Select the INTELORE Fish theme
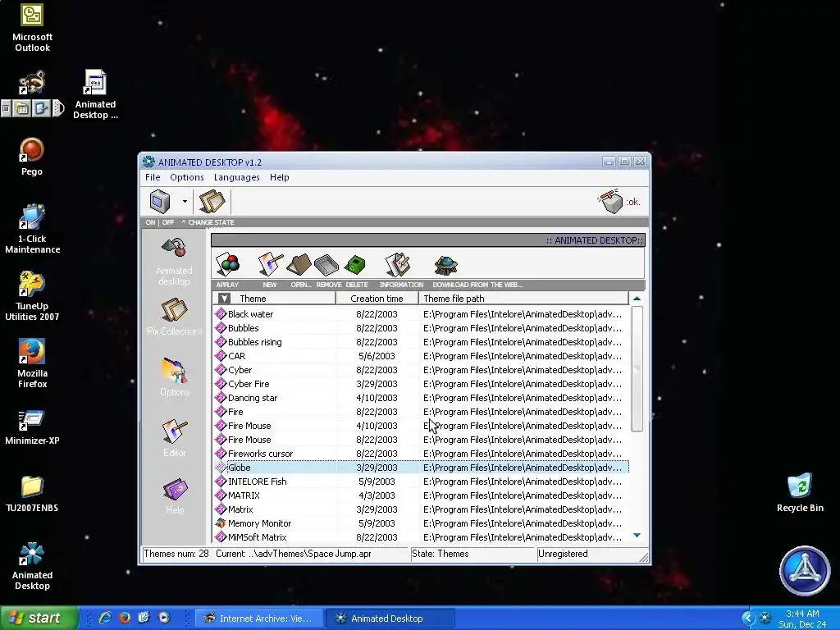 [421, 481]
